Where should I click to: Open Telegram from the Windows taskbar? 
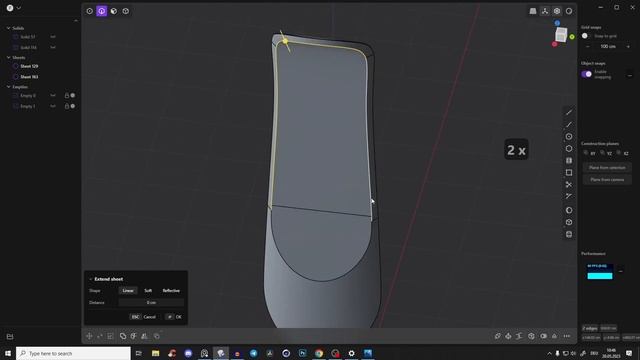[x=253, y=353]
